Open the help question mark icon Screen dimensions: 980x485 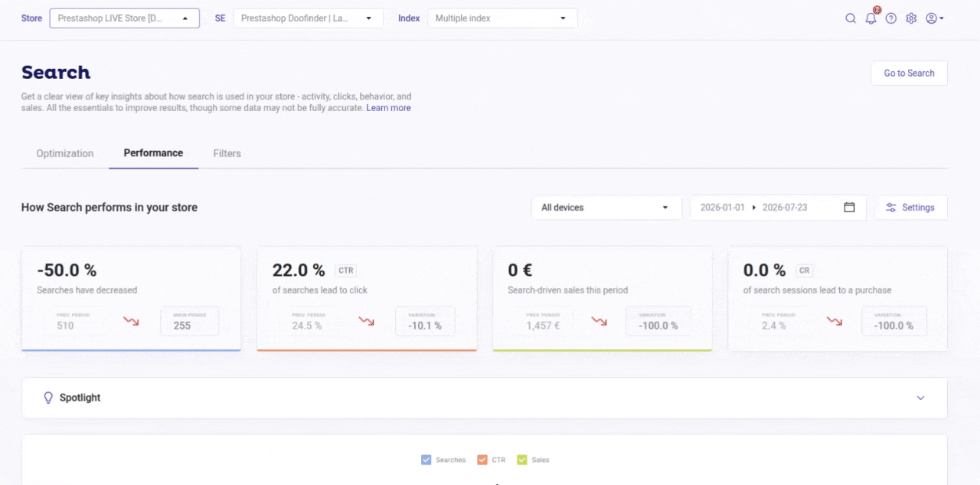tap(891, 18)
